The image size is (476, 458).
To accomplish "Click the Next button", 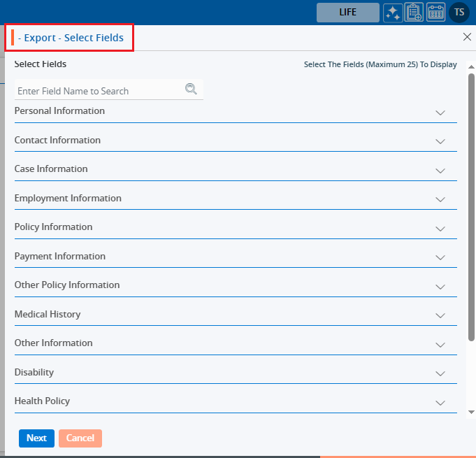I will tap(36, 438).
